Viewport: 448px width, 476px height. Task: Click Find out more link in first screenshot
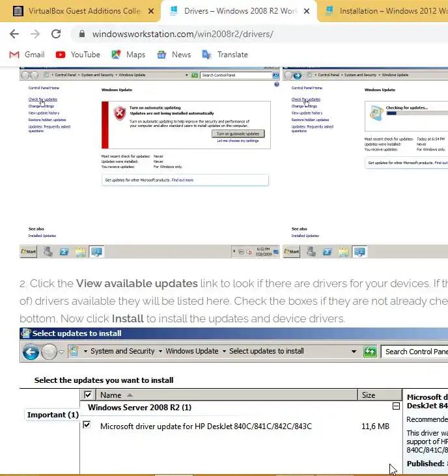(182, 180)
